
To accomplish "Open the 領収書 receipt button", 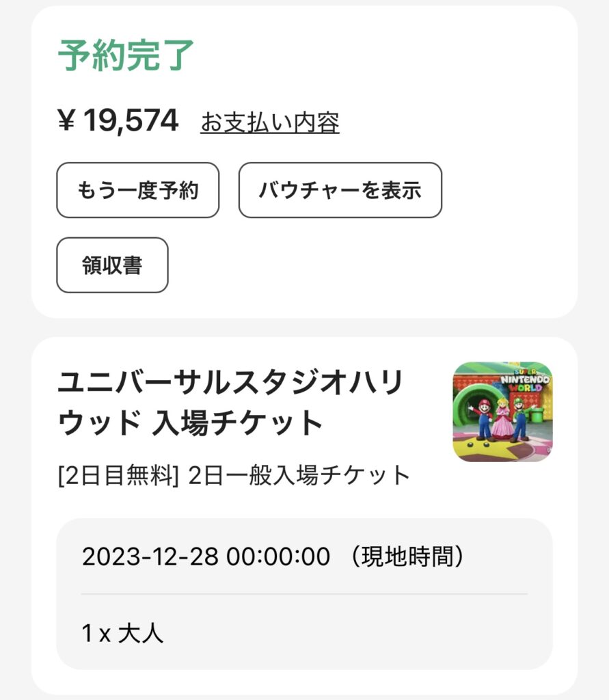I will point(112,265).
